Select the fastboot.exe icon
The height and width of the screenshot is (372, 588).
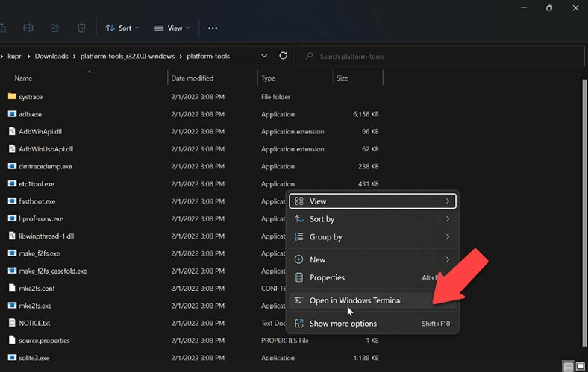[12, 201]
